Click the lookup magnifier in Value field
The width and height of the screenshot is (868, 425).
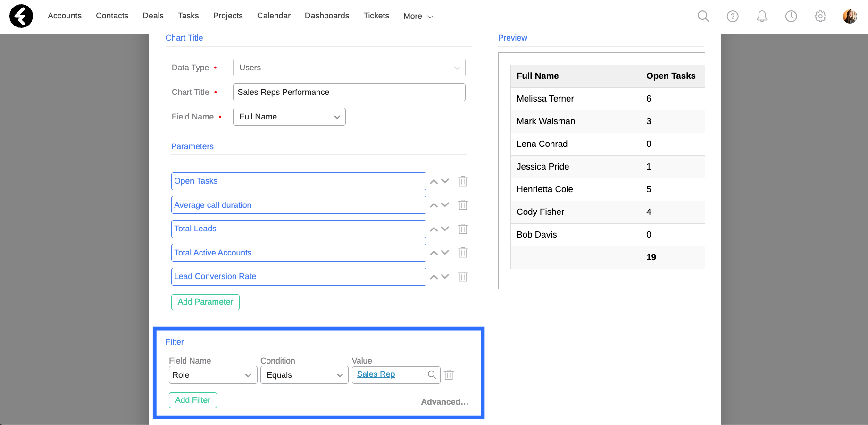[432, 374]
